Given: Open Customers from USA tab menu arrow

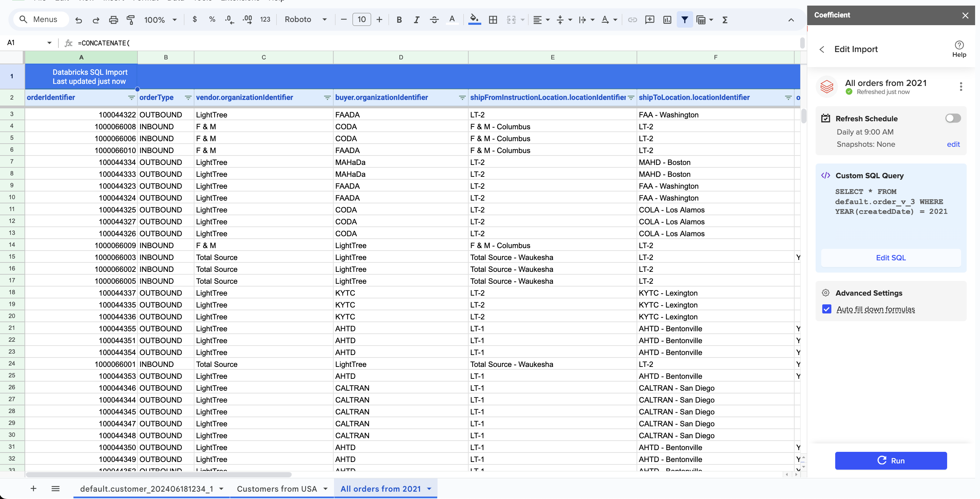Looking at the screenshot, I should pyautogui.click(x=326, y=489).
